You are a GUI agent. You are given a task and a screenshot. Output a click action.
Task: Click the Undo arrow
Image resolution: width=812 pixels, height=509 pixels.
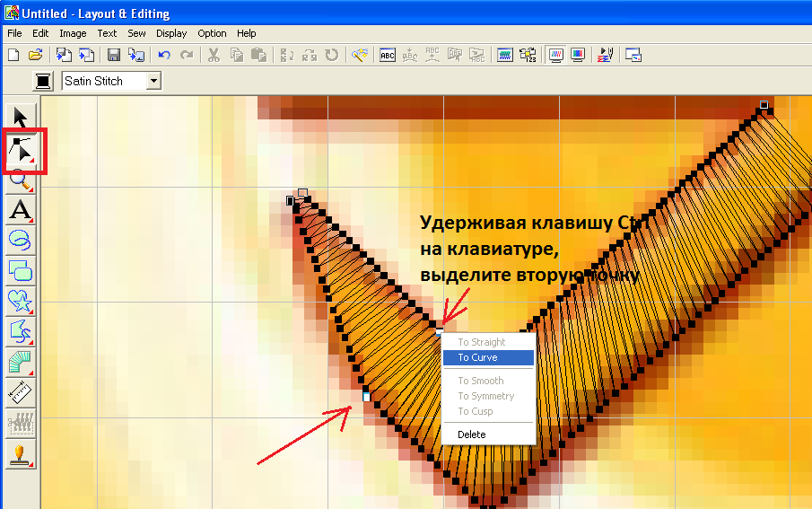[164, 56]
